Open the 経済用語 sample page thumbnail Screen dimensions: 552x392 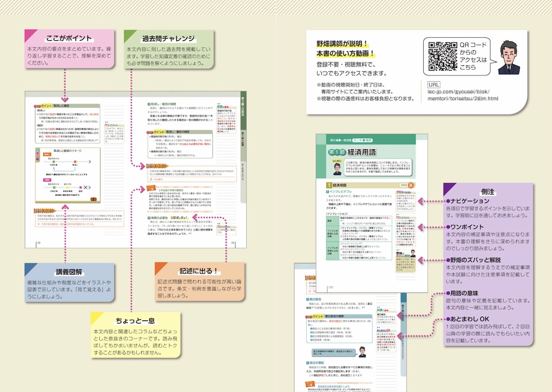point(372,213)
